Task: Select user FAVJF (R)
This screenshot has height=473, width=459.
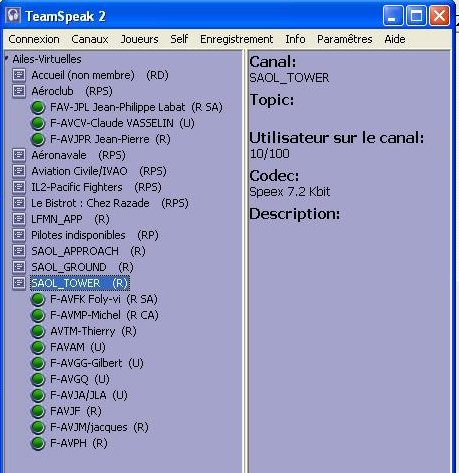Action: pyautogui.click(x=76, y=411)
